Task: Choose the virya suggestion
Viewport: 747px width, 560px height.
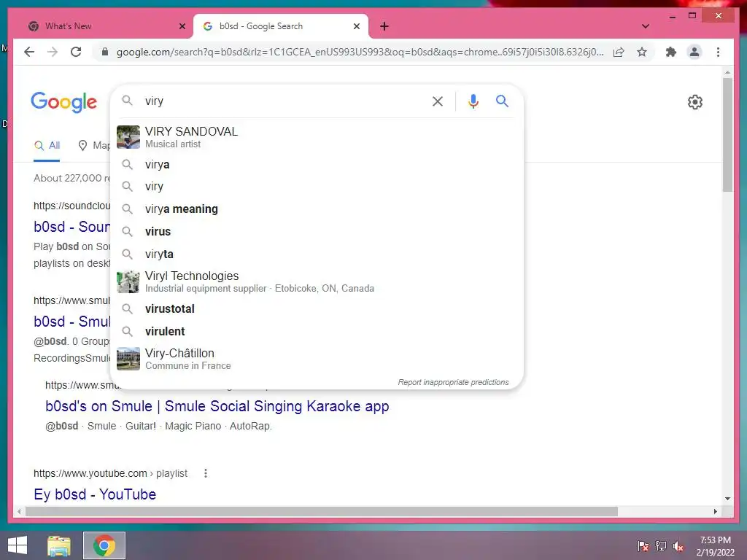Action: (317, 164)
